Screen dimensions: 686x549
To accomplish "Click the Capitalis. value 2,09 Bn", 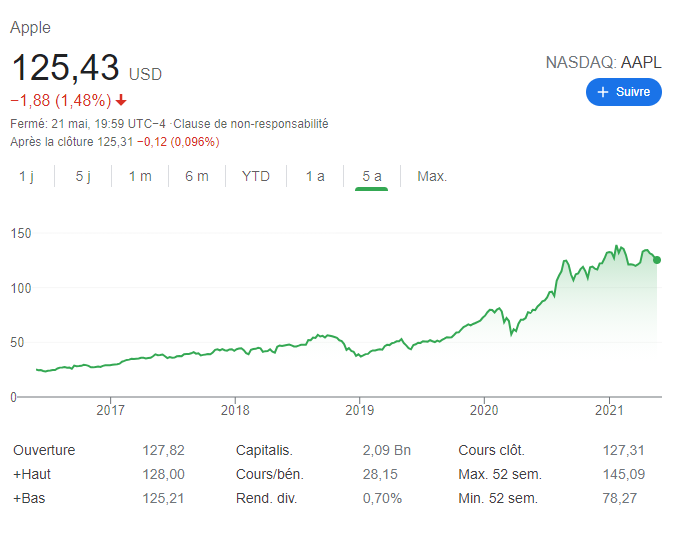I will (x=383, y=450).
